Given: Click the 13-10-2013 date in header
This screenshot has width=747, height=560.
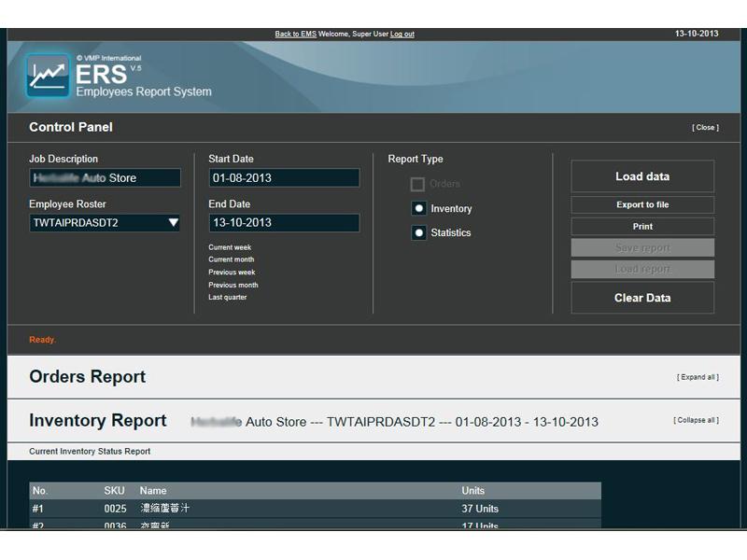Looking at the screenshot, I should [697, 34].
